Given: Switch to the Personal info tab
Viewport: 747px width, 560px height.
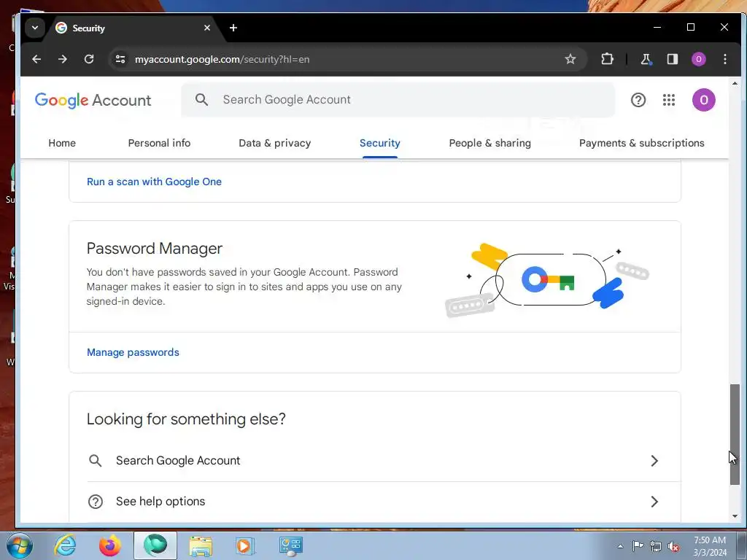Looking at the screenshot, I should click(x=159, y=143).
